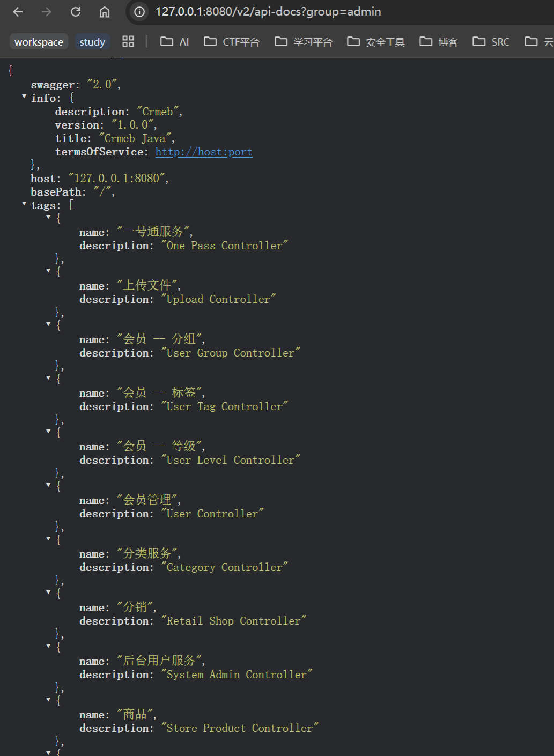Collapse the 上传文件 tag object
The height and width of the screenshot is (756, 554).
48,271
